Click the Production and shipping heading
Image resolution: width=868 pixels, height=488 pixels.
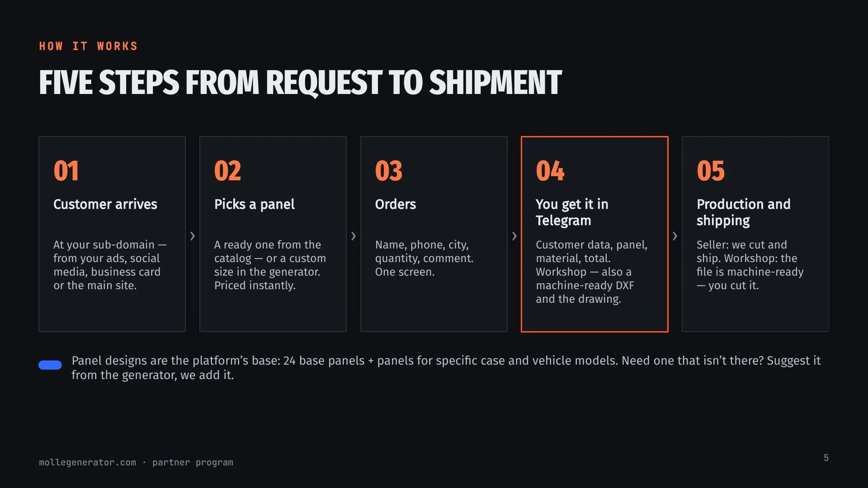click(744, 212)
